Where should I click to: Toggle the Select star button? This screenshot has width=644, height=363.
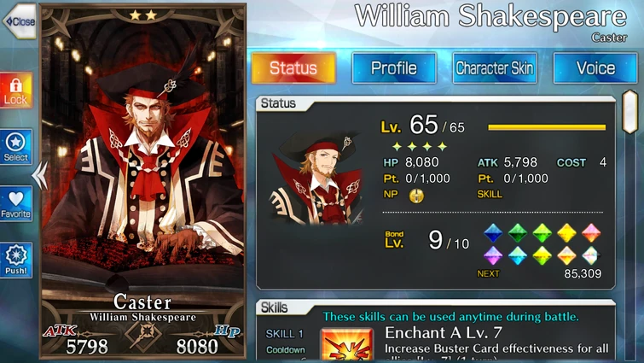click(16, 147)
